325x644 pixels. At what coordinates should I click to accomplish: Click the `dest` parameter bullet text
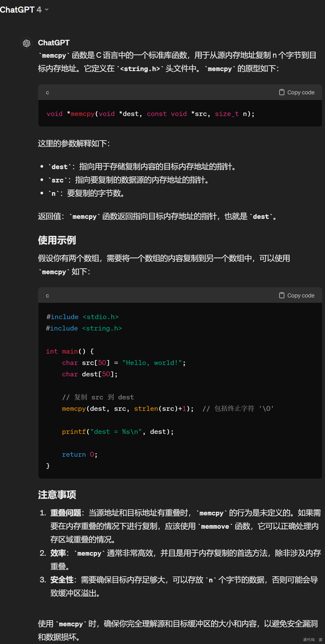tap(142, 166)
